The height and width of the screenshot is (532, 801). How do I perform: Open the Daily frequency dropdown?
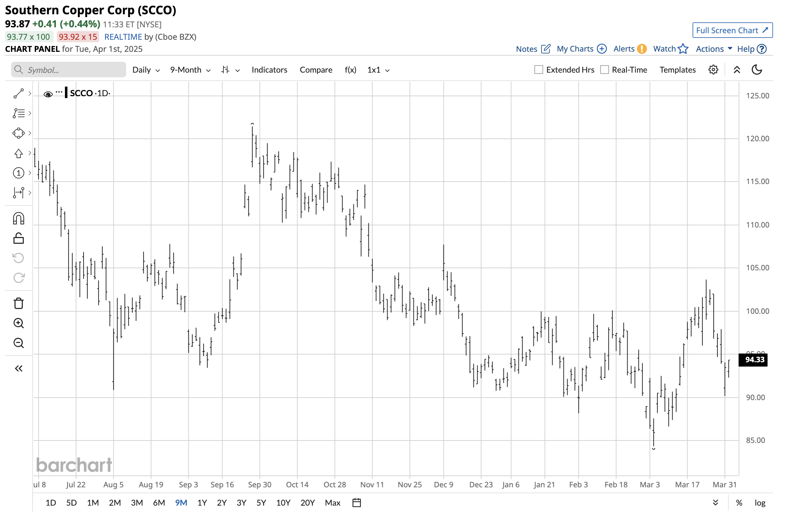pyautogui.click(x=145, y=70)
